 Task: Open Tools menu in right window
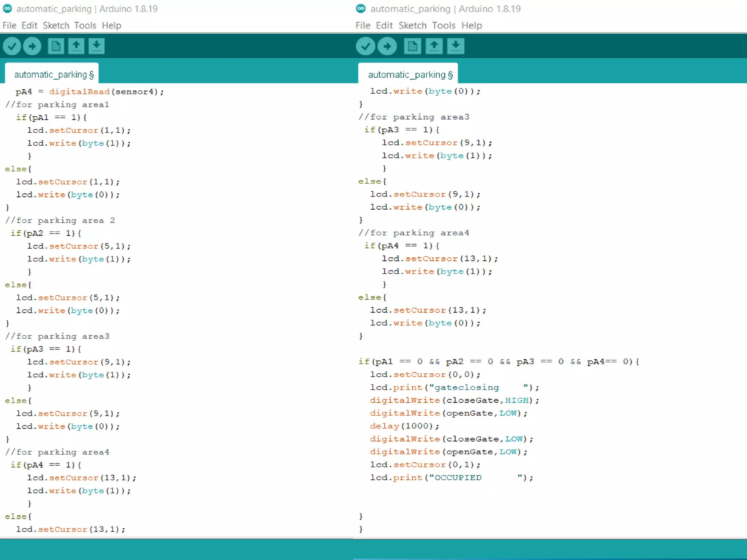coord(444,26)
